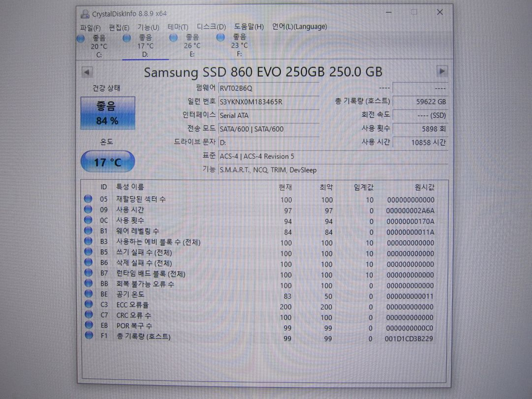This screenshot has height=399, width=532.
Task: Click the 17°C temperature gauge
Action: [107, 161]
